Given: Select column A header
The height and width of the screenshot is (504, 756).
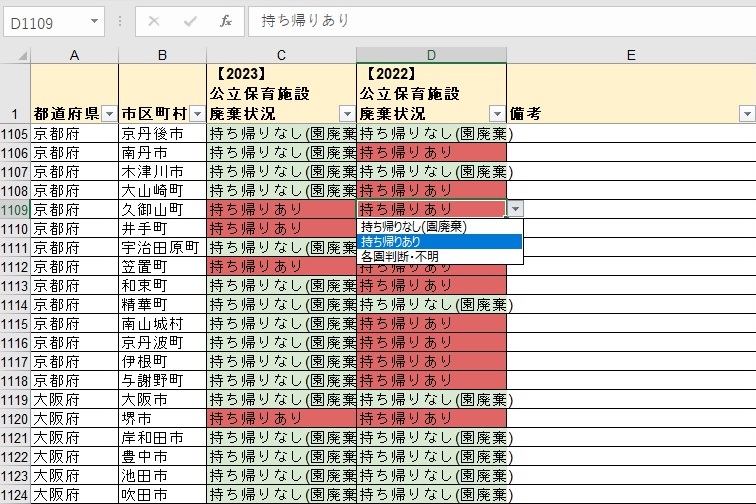Looking at the screenshot, I should [74, 55].
